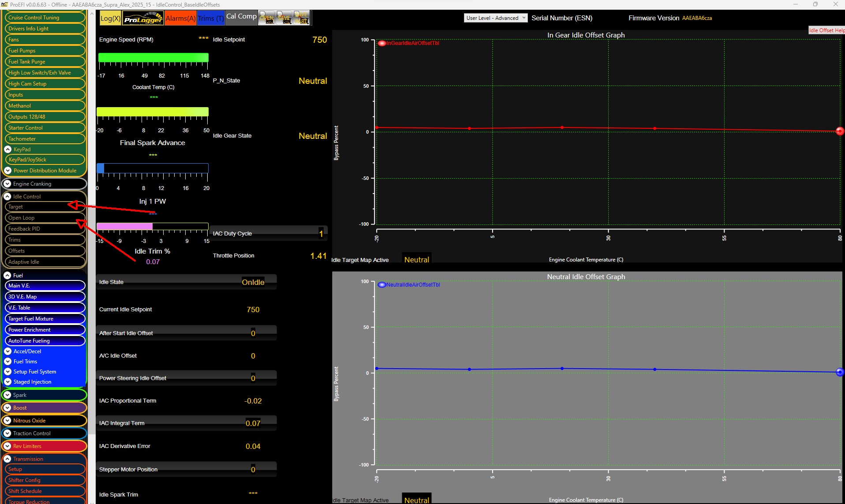The width and height of the screenshot is (845, 504).
Task: Open High Cam Setup
Action: 45,84
